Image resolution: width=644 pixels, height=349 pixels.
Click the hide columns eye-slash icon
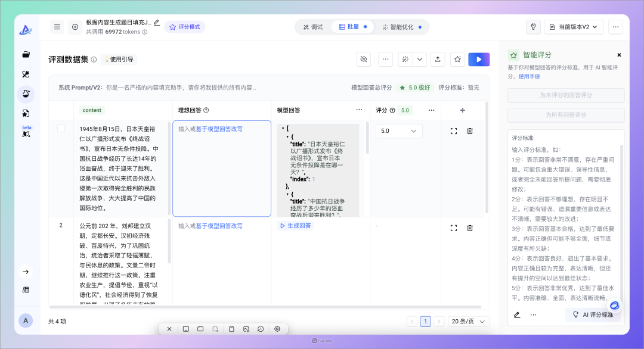[x=364, y=59]
